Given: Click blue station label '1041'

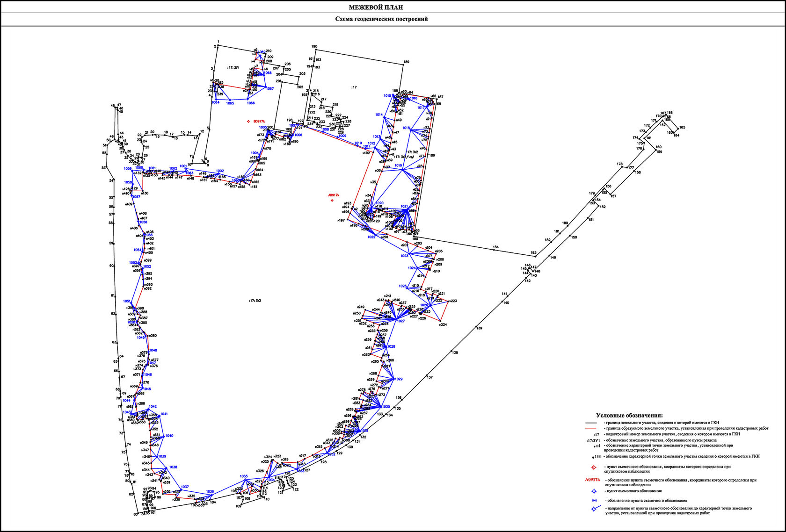Looking at the screenshot, I should pyautogui.click(x=164, y=414).
